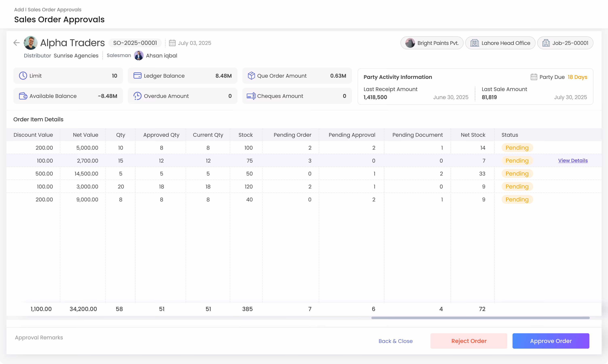Click the Reject Order button
The height and width of the screenshot is (364, 608).
coord(469,341)
